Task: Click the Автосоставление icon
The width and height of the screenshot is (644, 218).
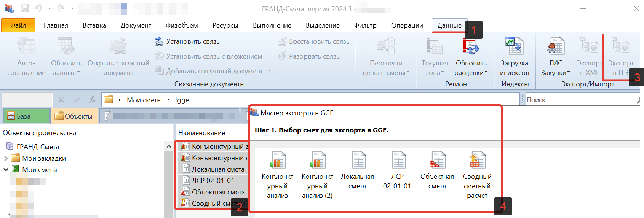Action: coord(26,46)
